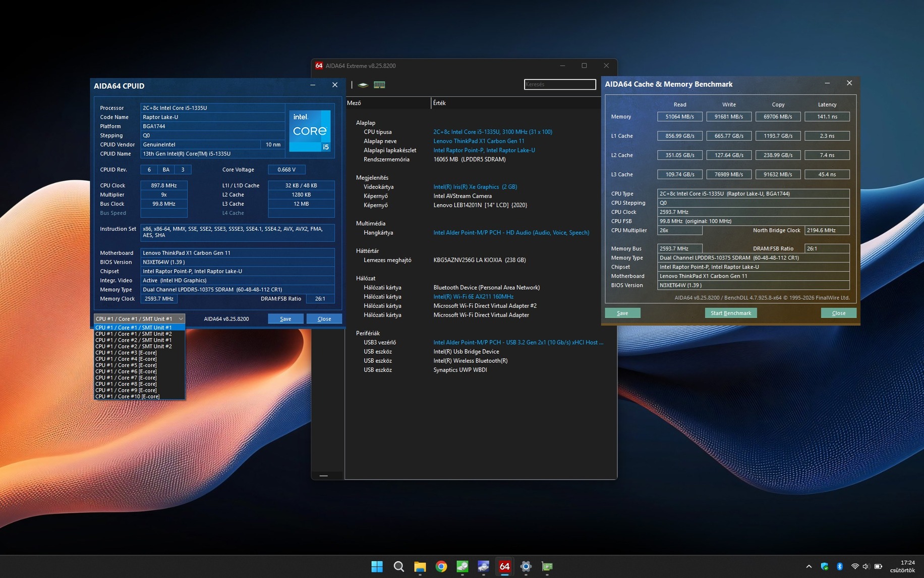Screen dimensions: 924x578
Task: Select CPU #1 / Core #2 / SMT Unit #2
Action: click(139, 346)
